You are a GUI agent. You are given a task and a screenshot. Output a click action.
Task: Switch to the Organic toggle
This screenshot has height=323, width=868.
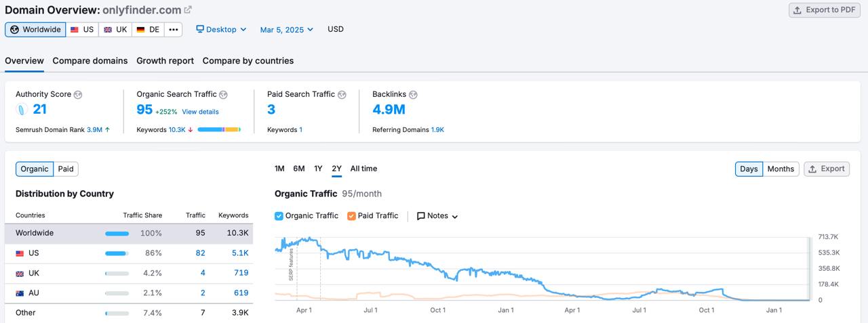[35, 169]
